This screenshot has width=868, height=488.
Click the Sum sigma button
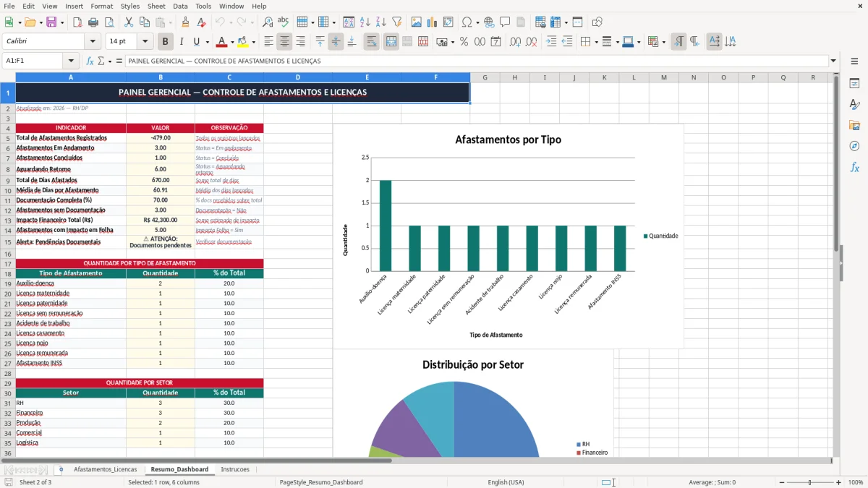point(101,61)
